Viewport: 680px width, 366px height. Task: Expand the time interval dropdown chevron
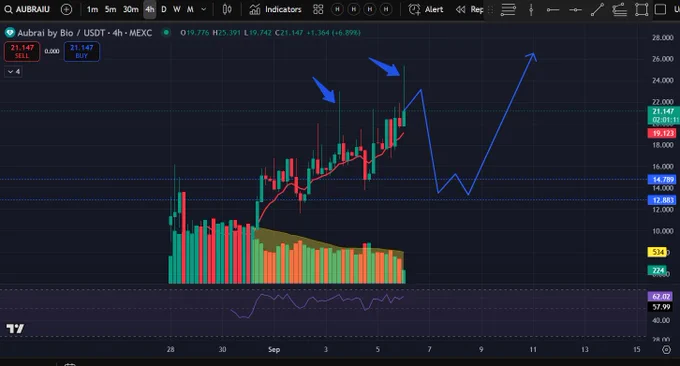coord(203,9)
